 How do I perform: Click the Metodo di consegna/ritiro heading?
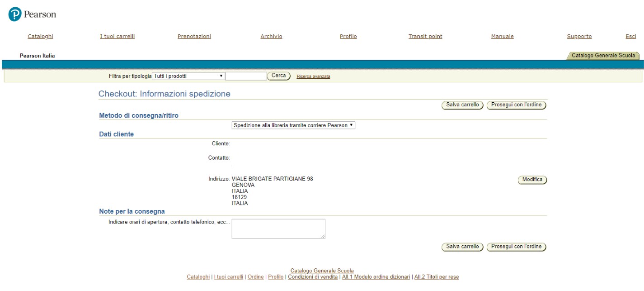point(139,116)
